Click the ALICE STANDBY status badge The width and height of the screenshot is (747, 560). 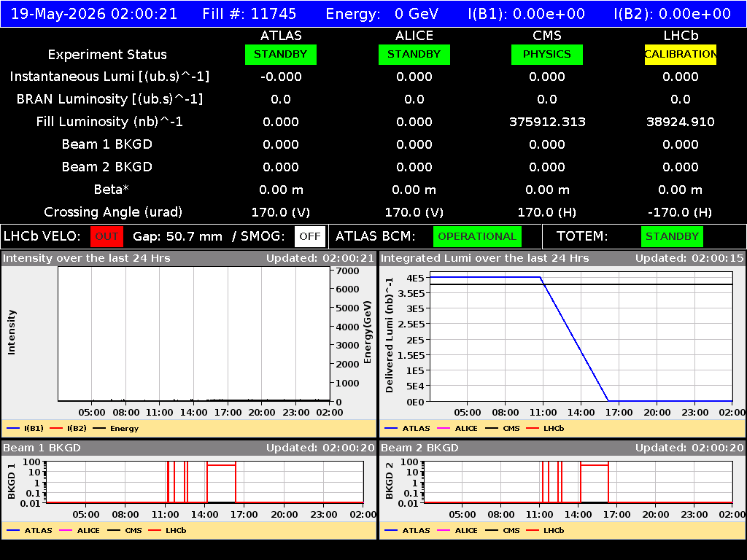(x=414, y=54)
